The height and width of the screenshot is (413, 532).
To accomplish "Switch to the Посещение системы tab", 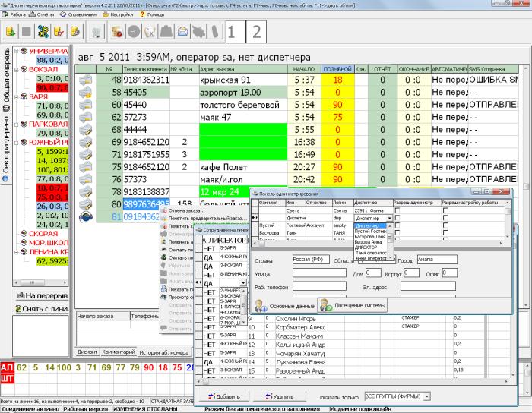I will pos(353,305).
